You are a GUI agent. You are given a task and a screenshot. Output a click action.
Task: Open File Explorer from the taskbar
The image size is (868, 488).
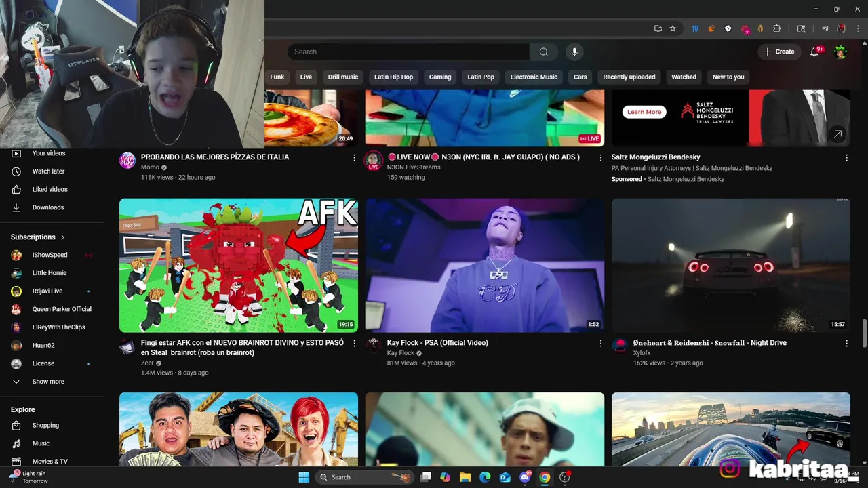[465, 477]
